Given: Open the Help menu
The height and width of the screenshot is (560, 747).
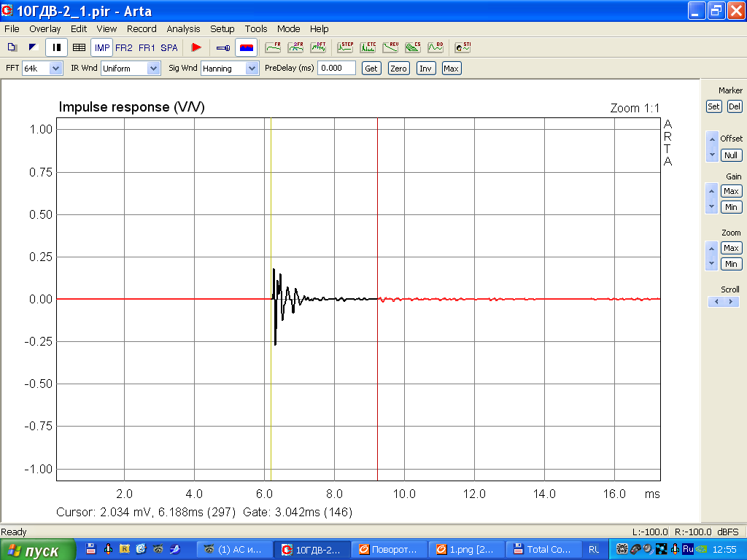Looking at the screenshot, I should point(320,29).
